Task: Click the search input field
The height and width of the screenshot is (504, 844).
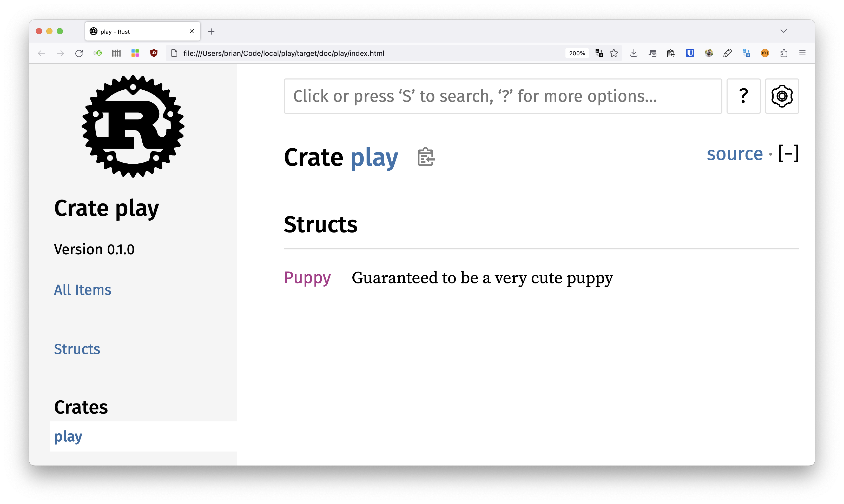Action: click(503, 95)
